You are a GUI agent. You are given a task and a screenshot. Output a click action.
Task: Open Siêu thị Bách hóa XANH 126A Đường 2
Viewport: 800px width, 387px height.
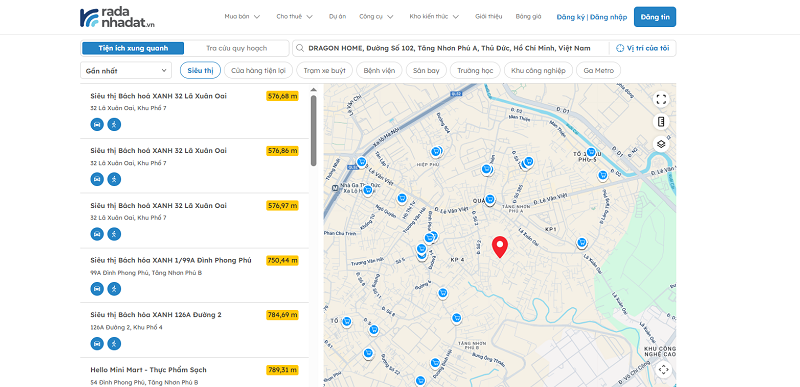[x=156, y=315]
